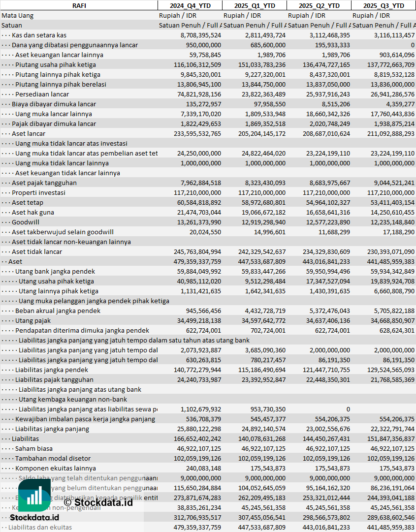
Task: Click the Pajak dibayar dimuka lancar label
Action: [x=54, y=124]
